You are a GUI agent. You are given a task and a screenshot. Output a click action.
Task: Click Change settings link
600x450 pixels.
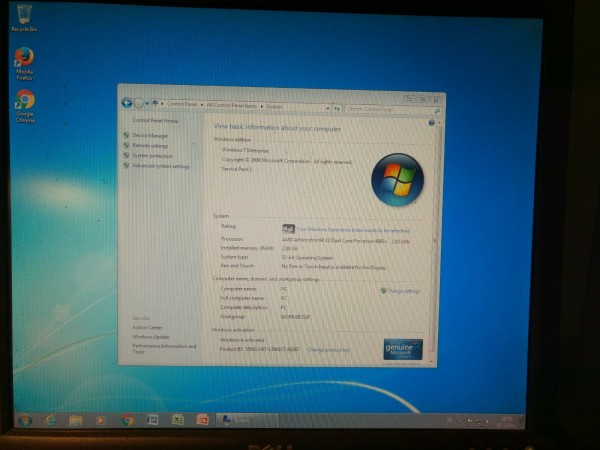(403, 291)
